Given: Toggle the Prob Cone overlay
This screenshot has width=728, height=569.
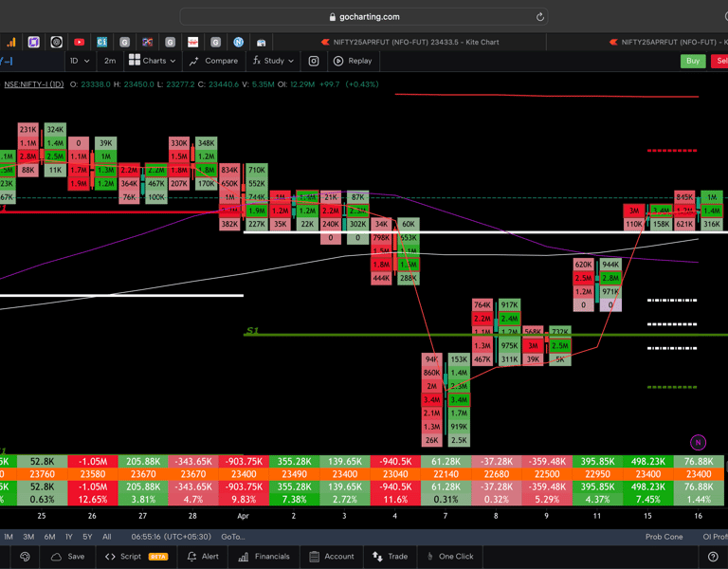Looking at the screenshot, I should click(664, 537).
